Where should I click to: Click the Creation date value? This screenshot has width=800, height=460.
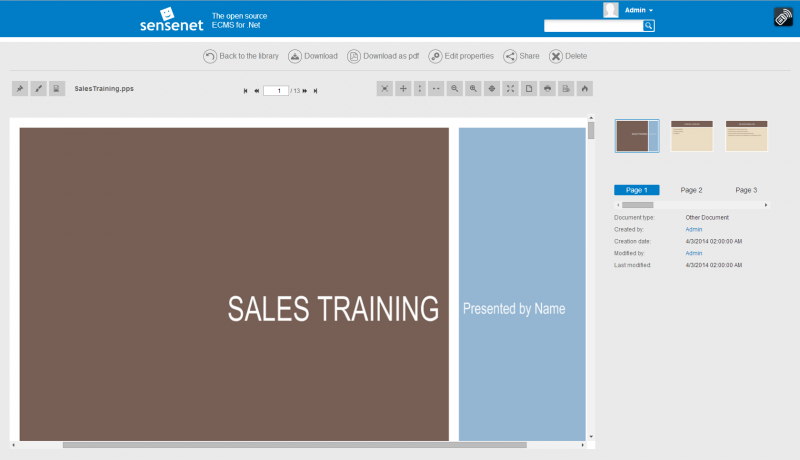pos(714,242)
